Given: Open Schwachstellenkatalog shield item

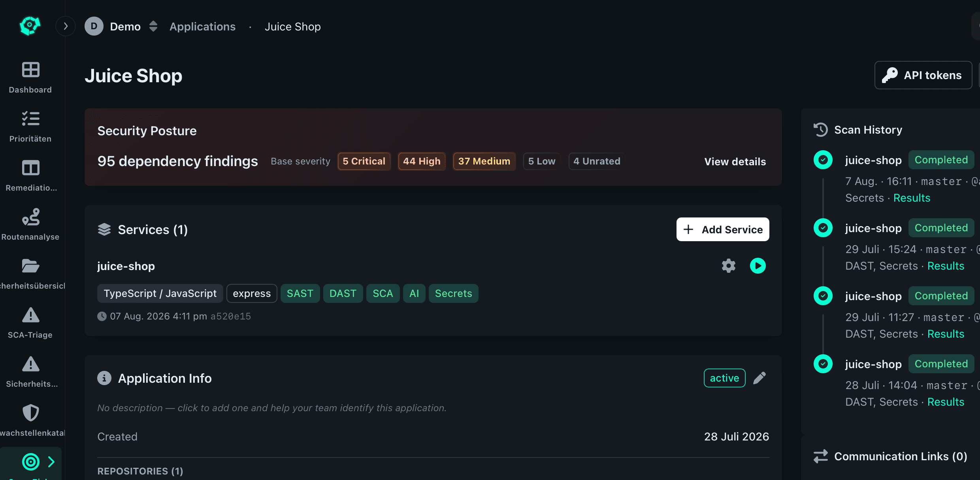Looking at the screenshot, I should 30,421.
